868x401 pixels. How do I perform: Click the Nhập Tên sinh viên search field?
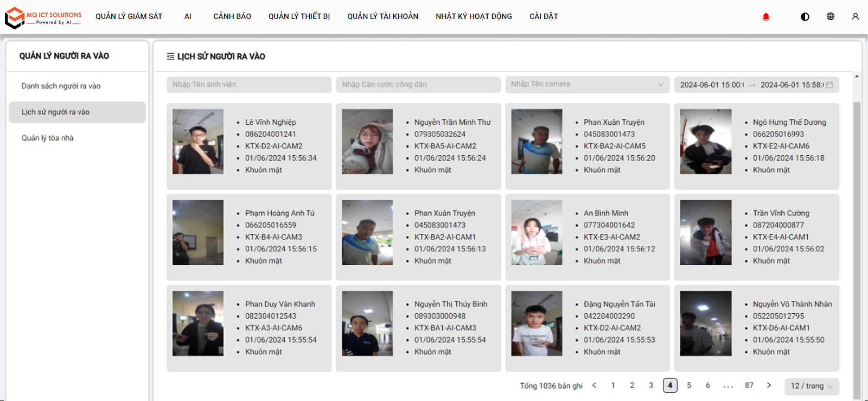coord(248,84)
